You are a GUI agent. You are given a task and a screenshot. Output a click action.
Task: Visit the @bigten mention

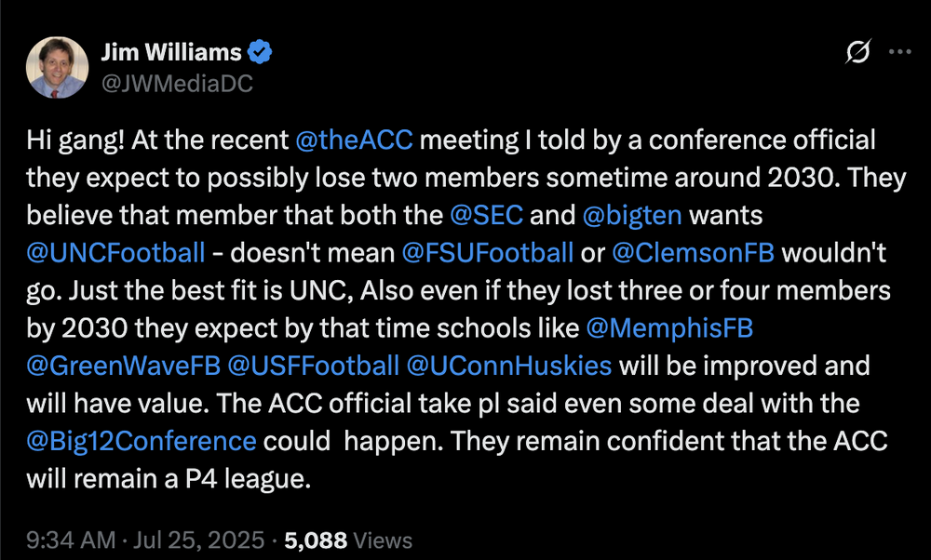pos(632,216)
